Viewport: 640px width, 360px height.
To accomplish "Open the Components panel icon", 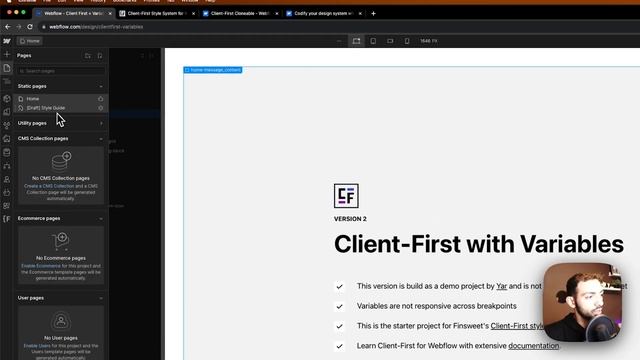I will click(7, 98).
